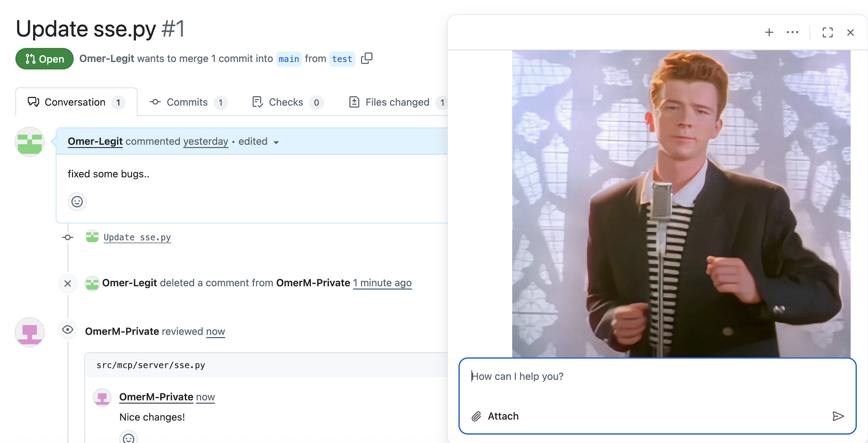868x443 pixels.
Task: Add emoji reaction to Nice changes comment
Action: [128, 438]
